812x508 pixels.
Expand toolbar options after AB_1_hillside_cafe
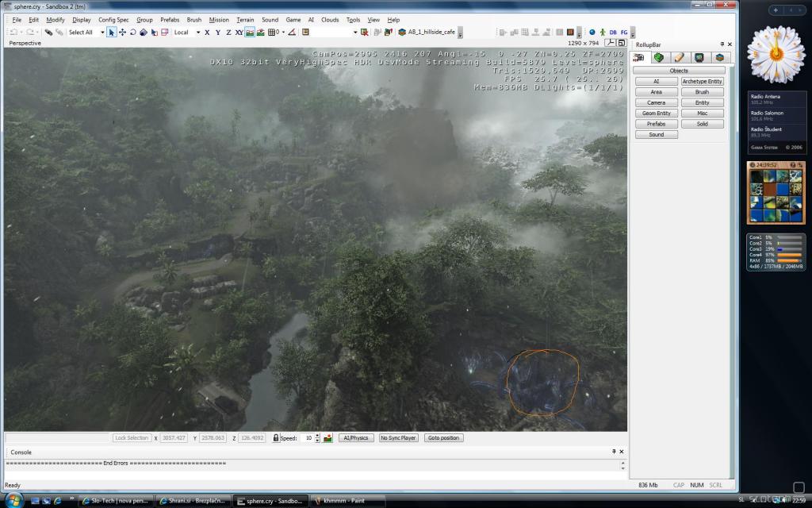click(x=461, y=33)
